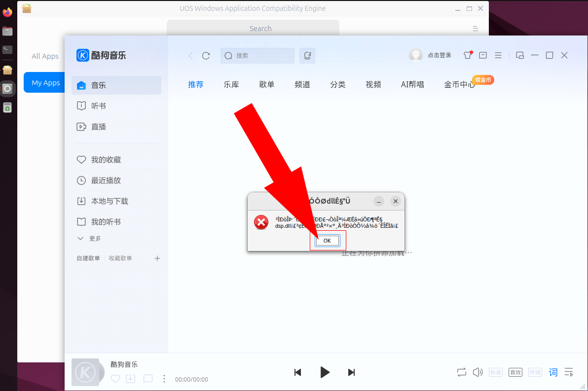The image size is (588, 391).
Task: Close the error dialog with X
Action: point(395,201)
